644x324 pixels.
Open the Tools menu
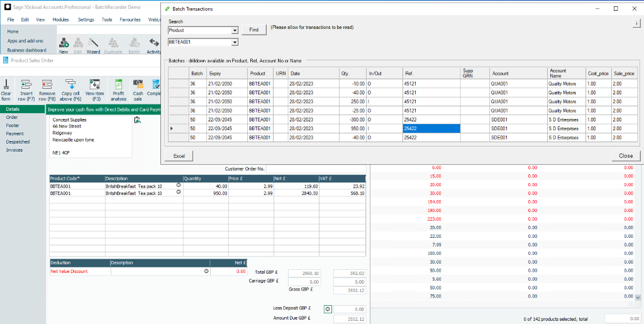[x=107, y=20]
